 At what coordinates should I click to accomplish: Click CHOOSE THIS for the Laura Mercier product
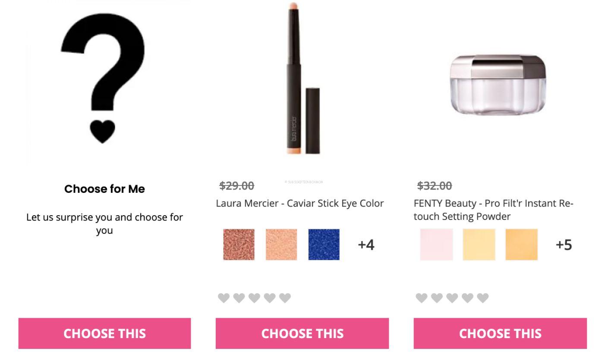[302, 333]
